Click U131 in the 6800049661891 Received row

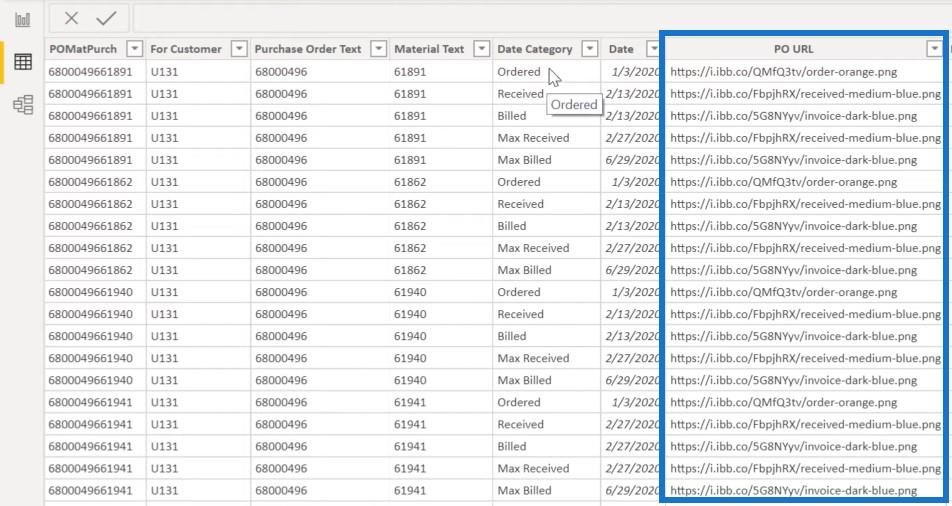click(x=165, y=94)
